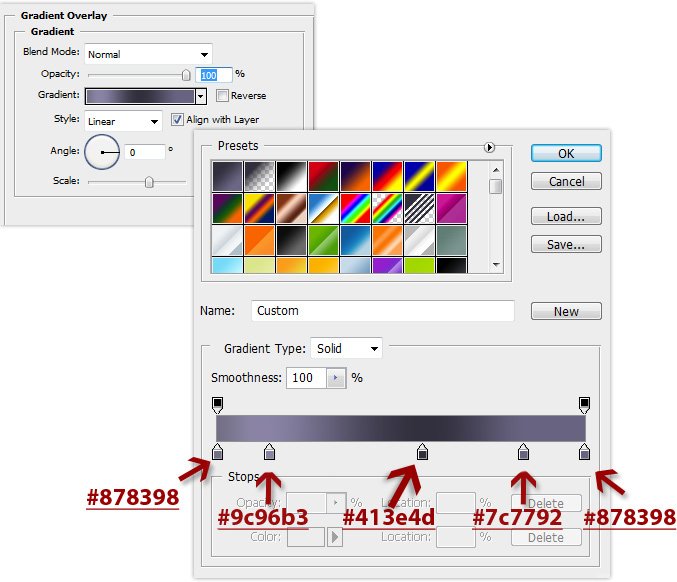Select the leftmost color stop below gradient bar

point(218,452)
